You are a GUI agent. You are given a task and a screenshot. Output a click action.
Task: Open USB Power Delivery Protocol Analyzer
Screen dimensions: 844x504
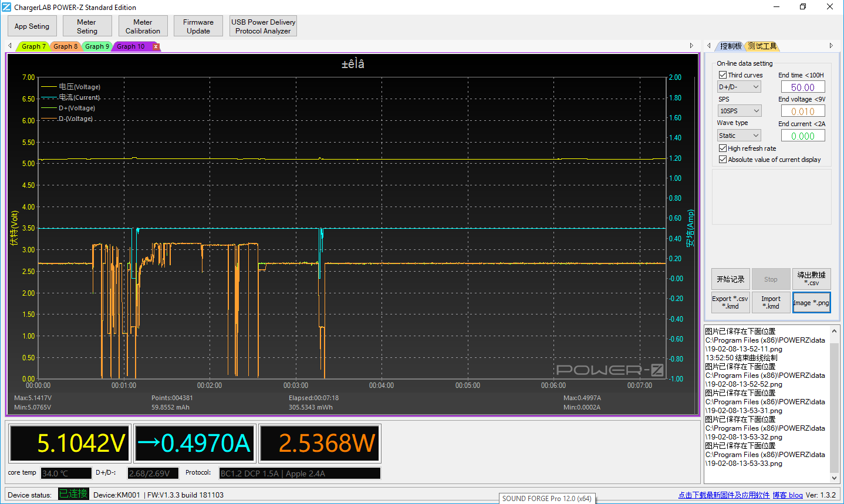click(x=263, y=26)
